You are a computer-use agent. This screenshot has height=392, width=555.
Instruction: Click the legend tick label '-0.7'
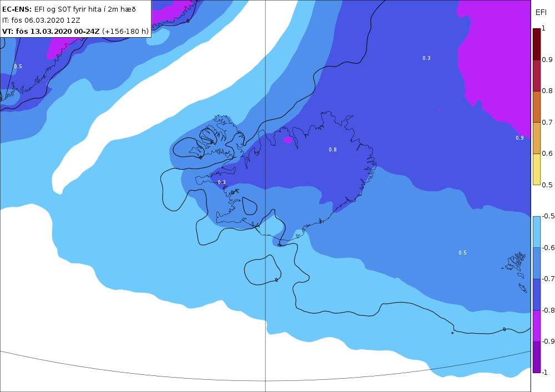click(x=548, y=278)
